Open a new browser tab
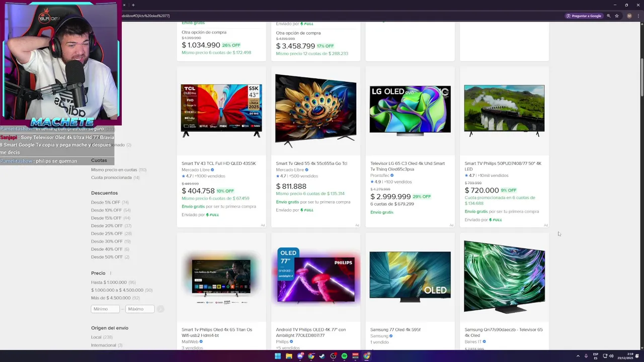The image size is (644, 362). 133,5
